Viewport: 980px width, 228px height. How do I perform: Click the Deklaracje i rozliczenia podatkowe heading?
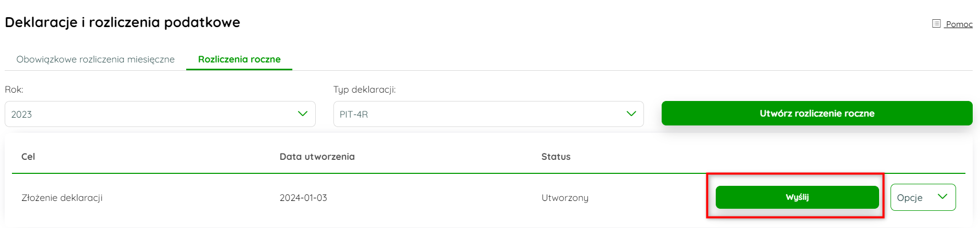(x=123, y=22)
